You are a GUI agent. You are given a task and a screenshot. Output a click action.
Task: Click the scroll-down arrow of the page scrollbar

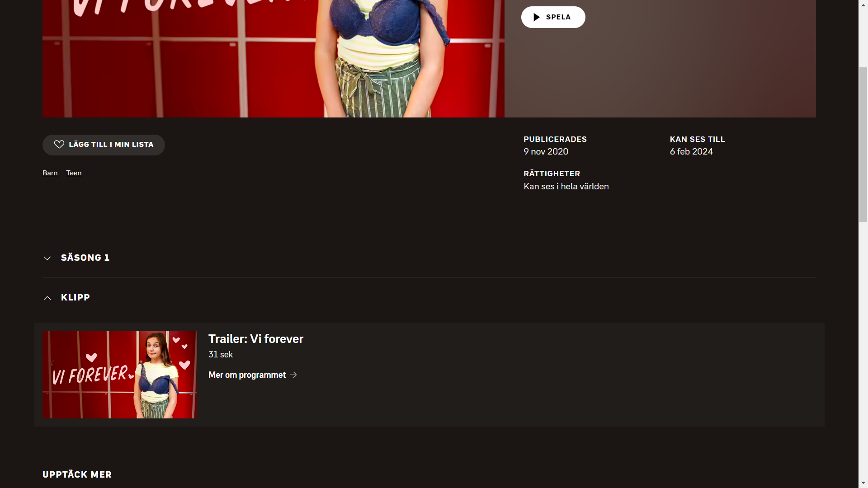click(863, 483)
